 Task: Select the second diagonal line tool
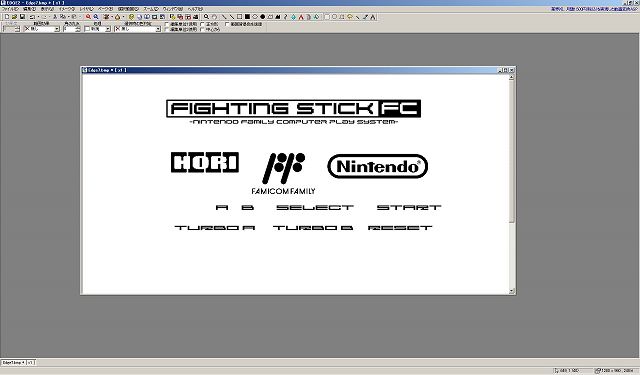pos(232,17)
